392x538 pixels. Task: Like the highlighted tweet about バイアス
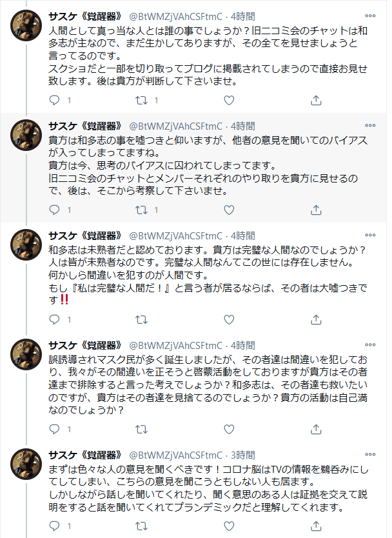pyautogui.click(x=228, y=210)
